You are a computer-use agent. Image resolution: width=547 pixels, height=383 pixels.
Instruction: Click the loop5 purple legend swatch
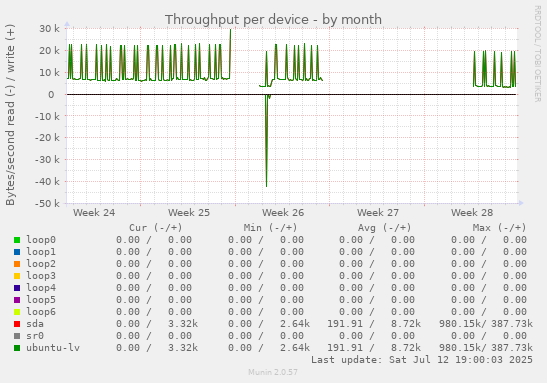tap(17, 300)
